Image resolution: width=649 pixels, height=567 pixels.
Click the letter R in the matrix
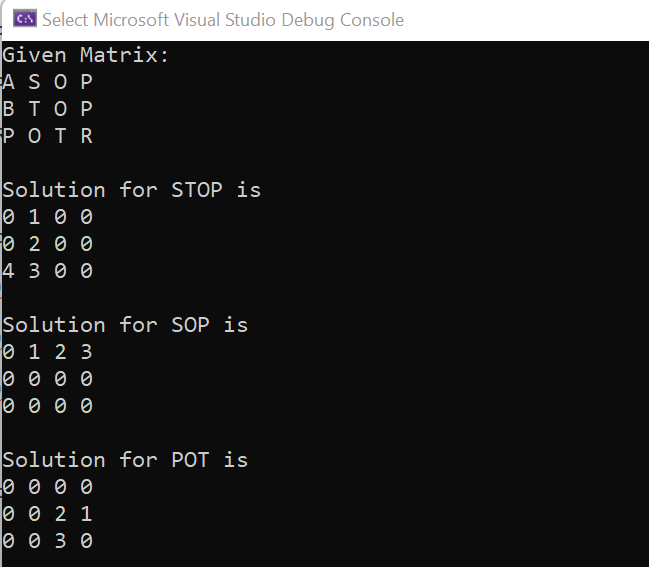coord(87,136)
